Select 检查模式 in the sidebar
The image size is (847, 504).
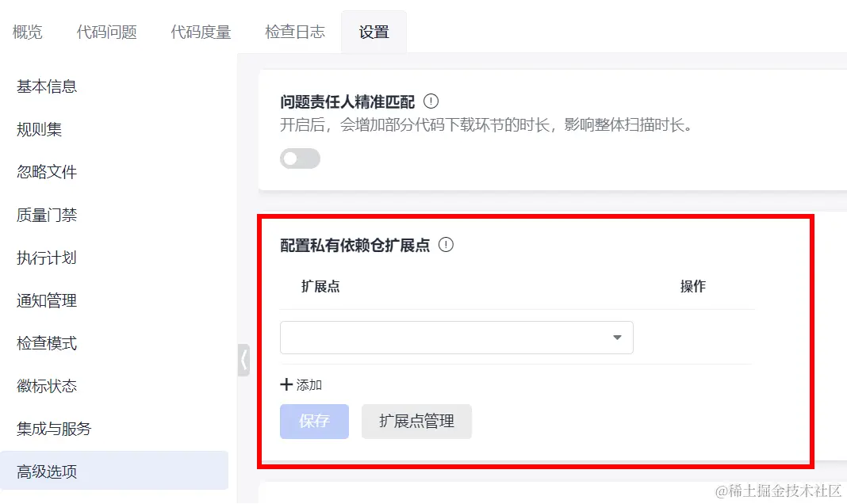[x=47, y=343]
